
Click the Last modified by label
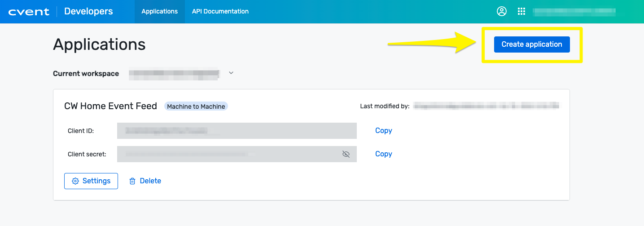click(385, 106)
